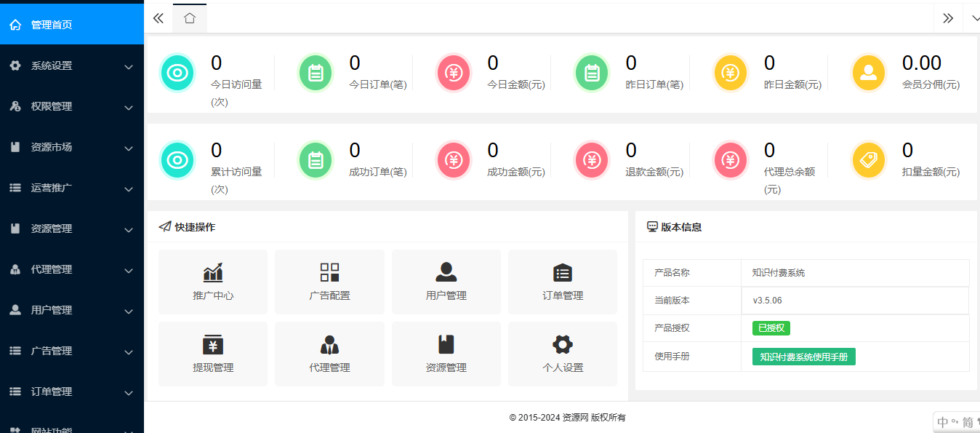Open the 知识付费系统使用手册 button
The width and height of the screenshot is (980, 433).
pos(803,357)
